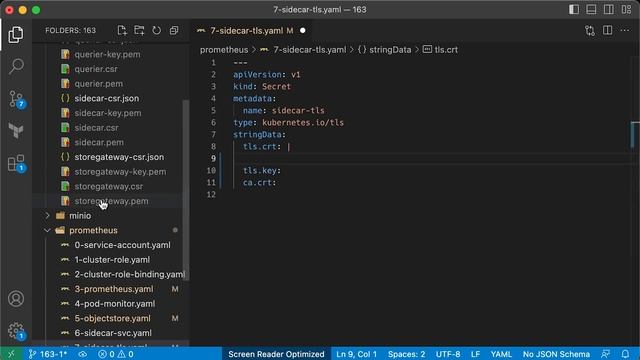Split the editor to the right
This screenshot has height=360, width=640.
coord(607,30)
